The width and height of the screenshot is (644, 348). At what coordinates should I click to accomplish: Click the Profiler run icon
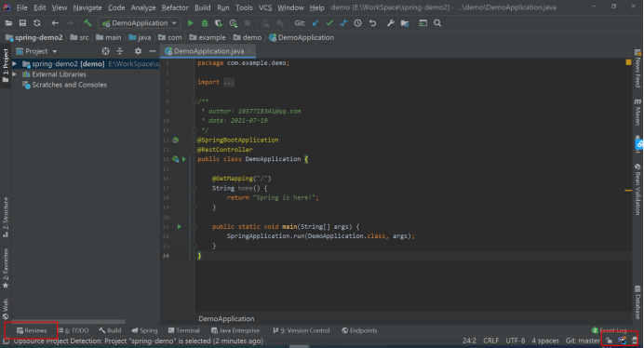pyautogui.click(x=234, y=23)
